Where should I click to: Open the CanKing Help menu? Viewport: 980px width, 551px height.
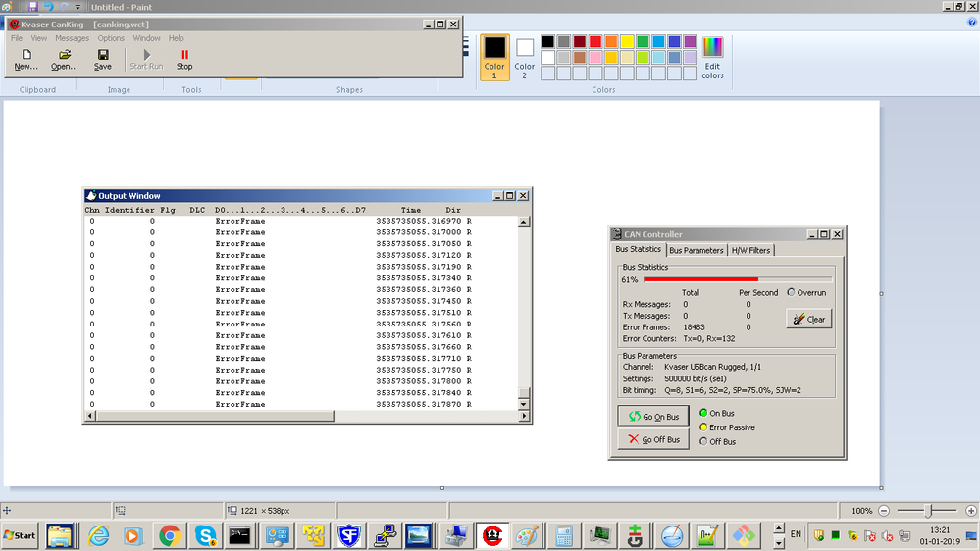[177, 38]
